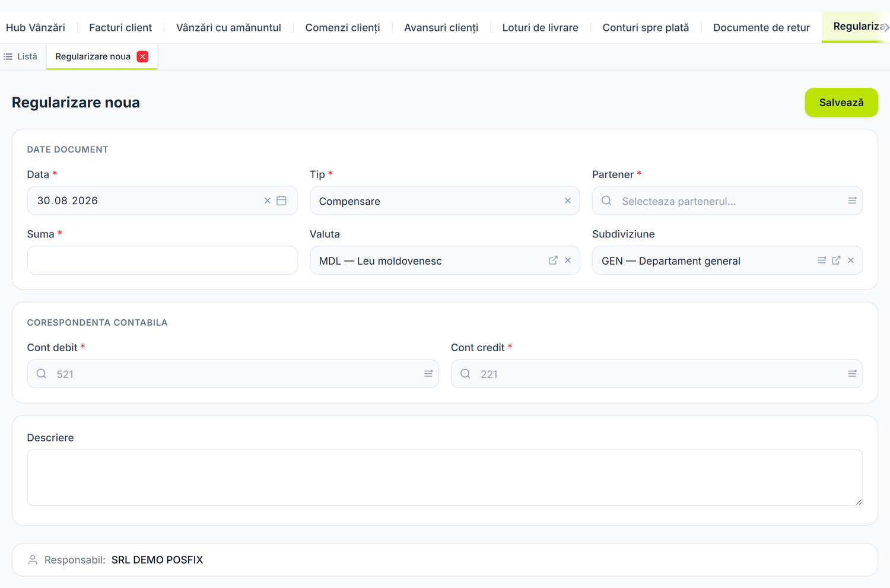Image resolution: width=890 pixels, height=588 pixels.
Task: Click the responsible name SRL DEMO POSFIX
Action: (157, 560)
